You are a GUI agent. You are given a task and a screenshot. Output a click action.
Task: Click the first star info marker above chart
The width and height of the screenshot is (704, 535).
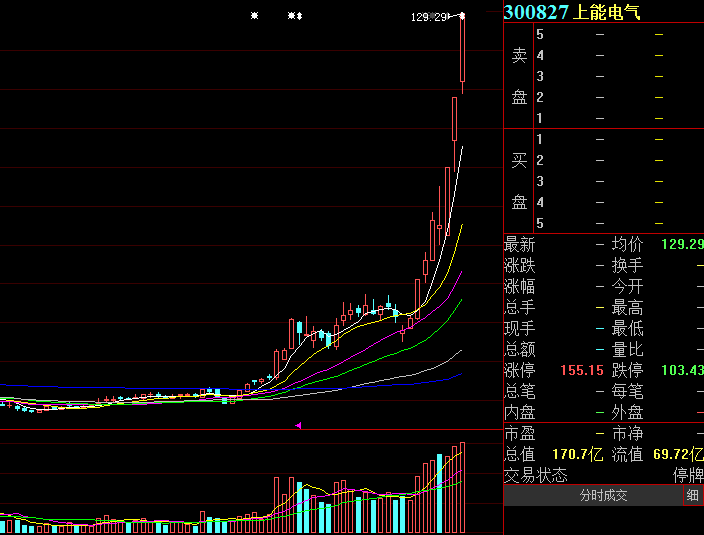pos(254,16)
